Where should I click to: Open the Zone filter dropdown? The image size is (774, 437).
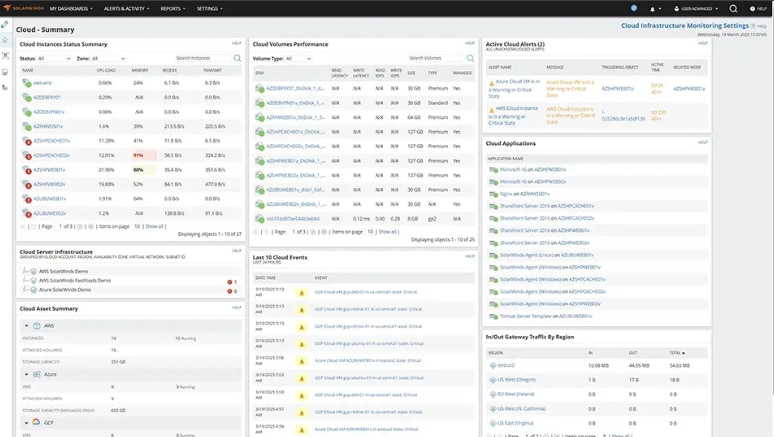pyautogui.click(x=109, y=58)
